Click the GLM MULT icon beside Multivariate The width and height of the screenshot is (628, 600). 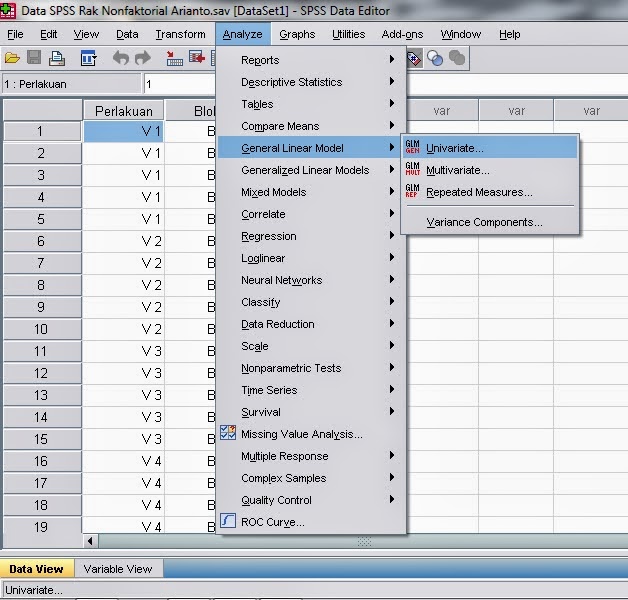pyautogui.click(x=412, y=169)
